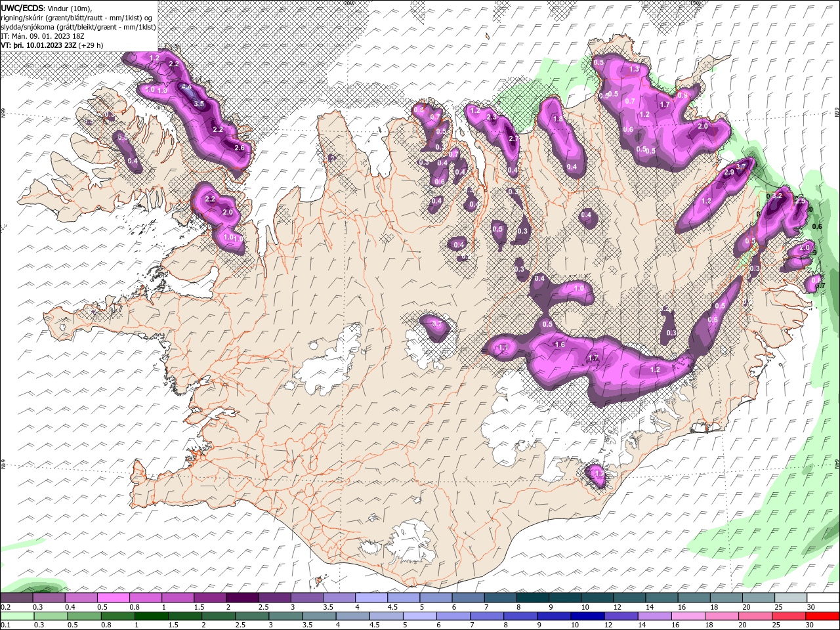840x630 pixels.
Task: Select the white upper-row swatch labeled 30
Action: click(822, 598)
